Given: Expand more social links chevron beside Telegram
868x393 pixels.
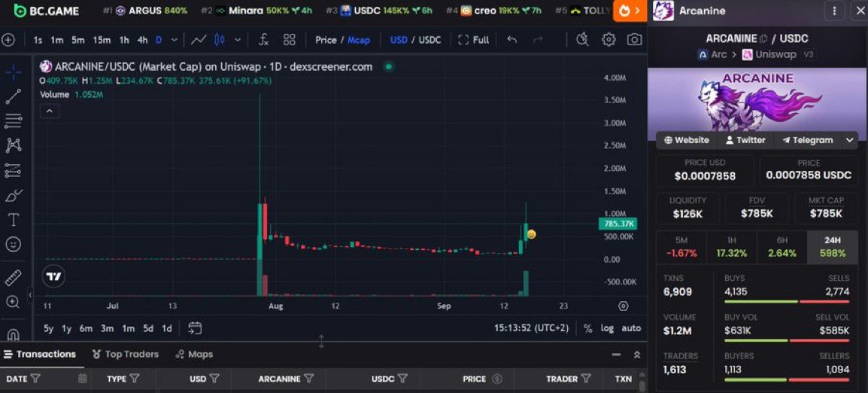Looking at the screenshot, I should point(850,140).
